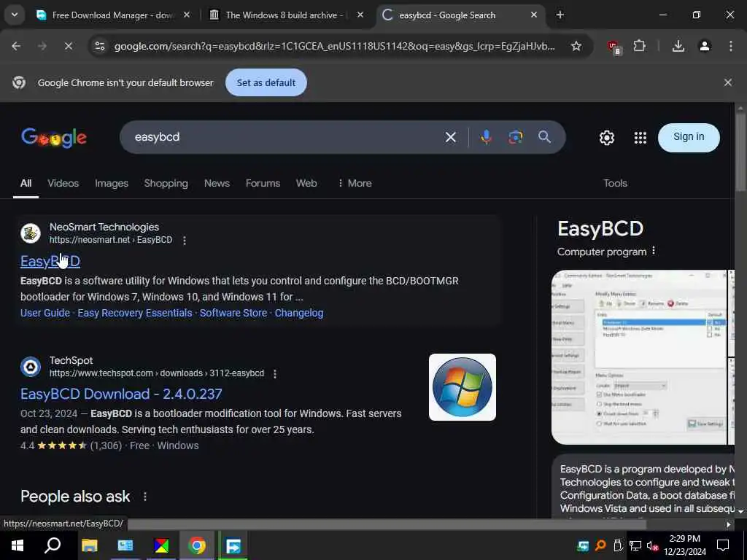Viewport: 747px width, 560px height.
Task: Open Google apps grid
Action: (640, 138)
